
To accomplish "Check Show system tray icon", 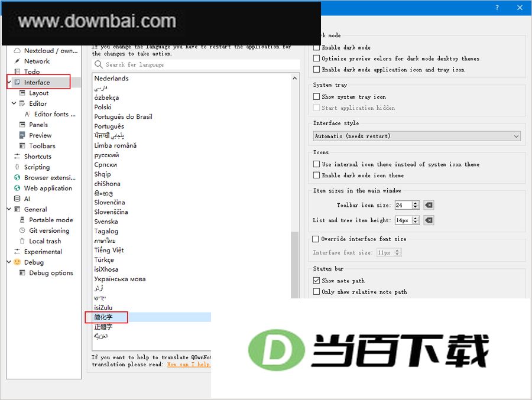I will tap(316, 97).
